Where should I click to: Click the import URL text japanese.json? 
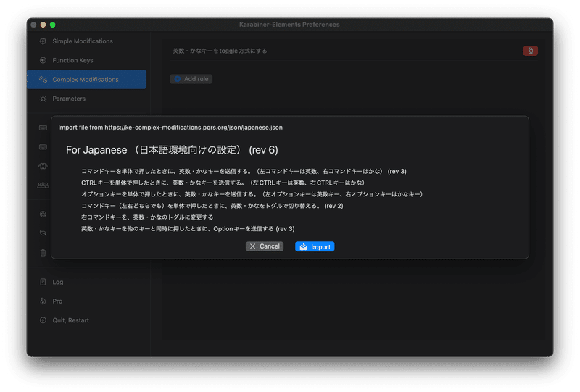click(170, 128)
